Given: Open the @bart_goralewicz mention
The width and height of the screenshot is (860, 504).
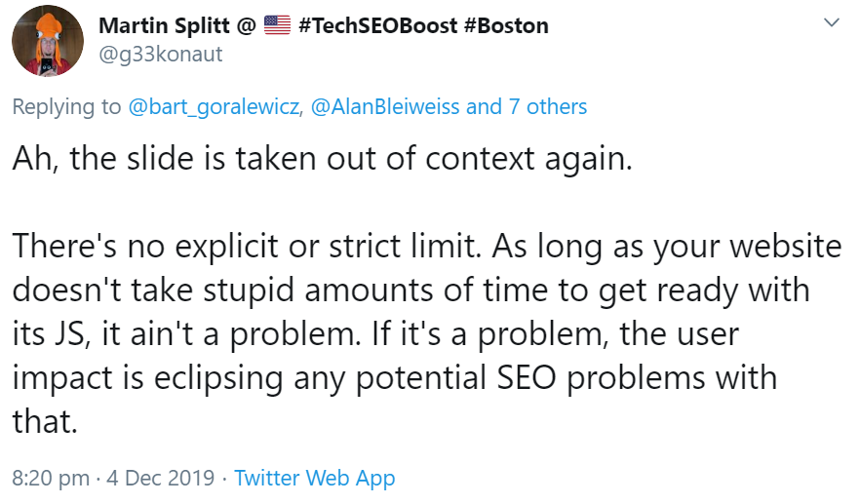Looking at the screenshot, I should pyautogui.click(x=215, y=106).
